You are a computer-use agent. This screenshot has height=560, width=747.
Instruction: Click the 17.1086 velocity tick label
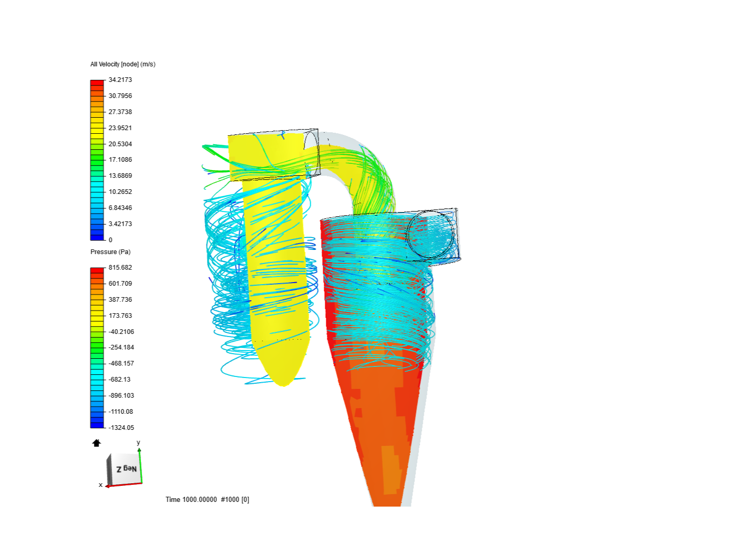(120, 160)
